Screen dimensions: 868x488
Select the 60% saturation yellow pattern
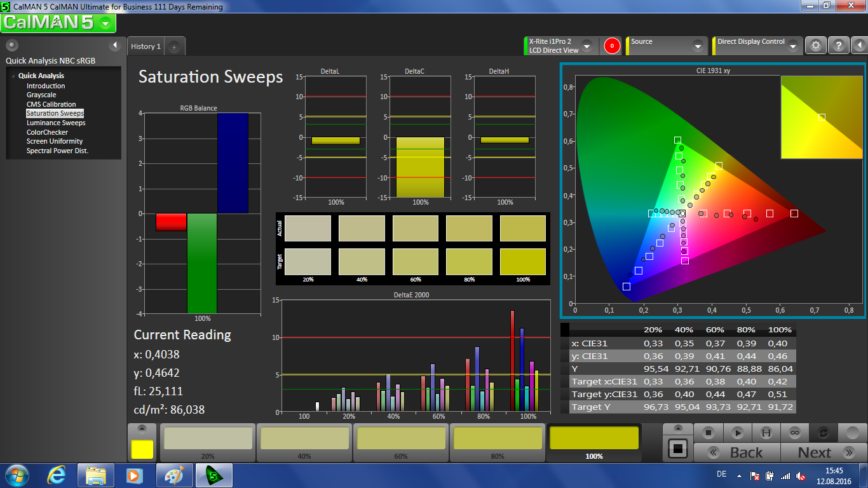click(x=401, y=443)
